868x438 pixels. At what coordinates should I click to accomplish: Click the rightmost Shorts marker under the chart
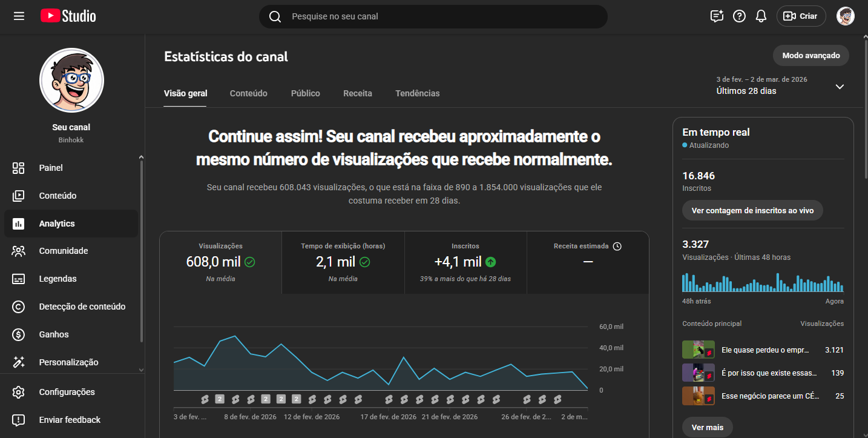[x=557, y=399]
